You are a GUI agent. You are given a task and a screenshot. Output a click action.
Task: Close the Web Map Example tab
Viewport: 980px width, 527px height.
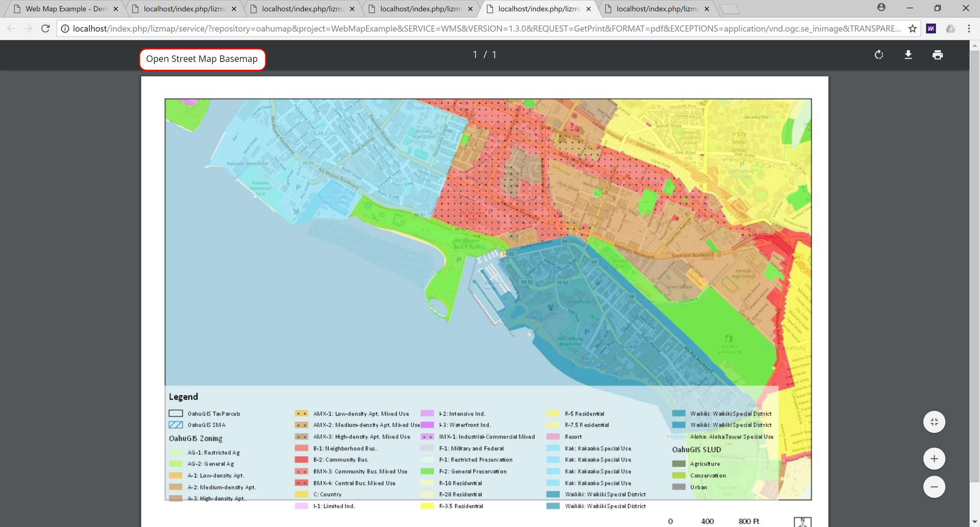click(x=116, y=9)
